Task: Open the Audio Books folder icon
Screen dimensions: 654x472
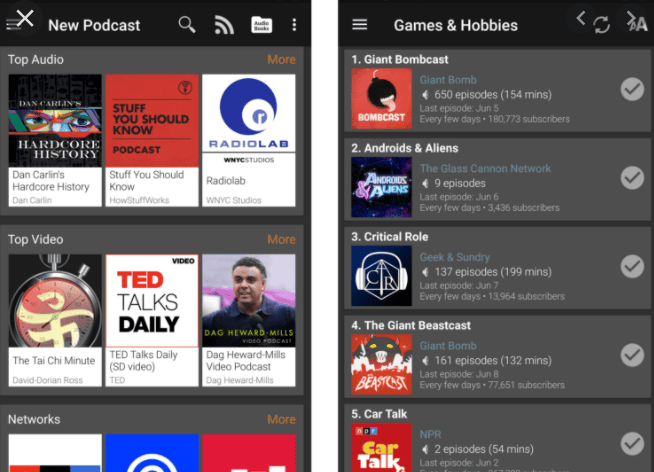Action: (x=262, y=25)
